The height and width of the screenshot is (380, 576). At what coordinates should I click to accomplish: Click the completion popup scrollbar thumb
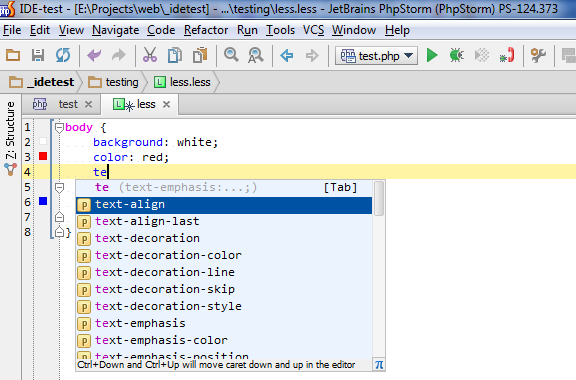tap(379, 198)
